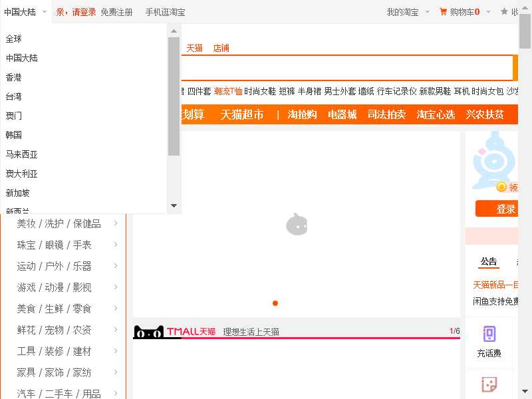This screenshot has height=399, width=532.
Task: Click the hot search term 行车记录仪
Action: (x=396, y=91)
